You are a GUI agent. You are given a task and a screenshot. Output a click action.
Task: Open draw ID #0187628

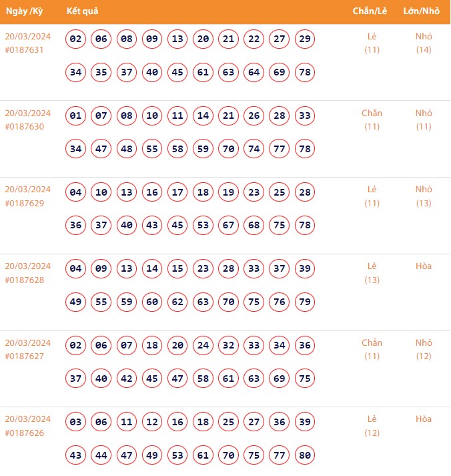click(x=24, y=280)
